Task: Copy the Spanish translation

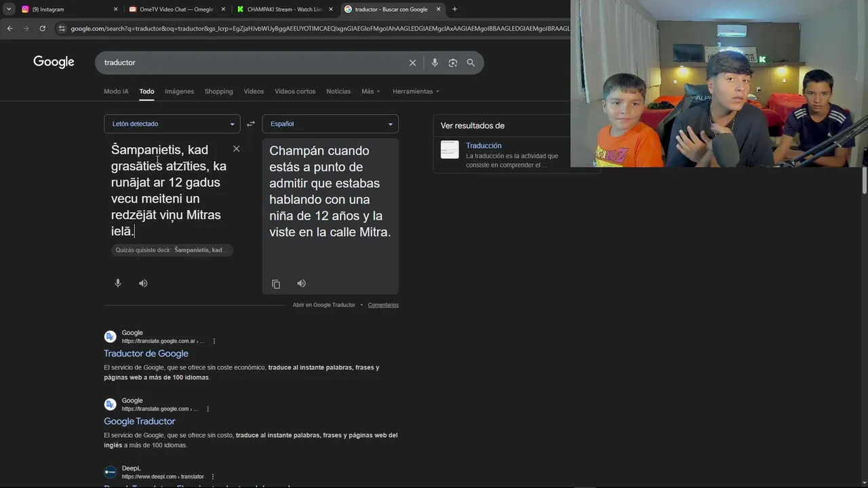Action: [x=276, y=284]
